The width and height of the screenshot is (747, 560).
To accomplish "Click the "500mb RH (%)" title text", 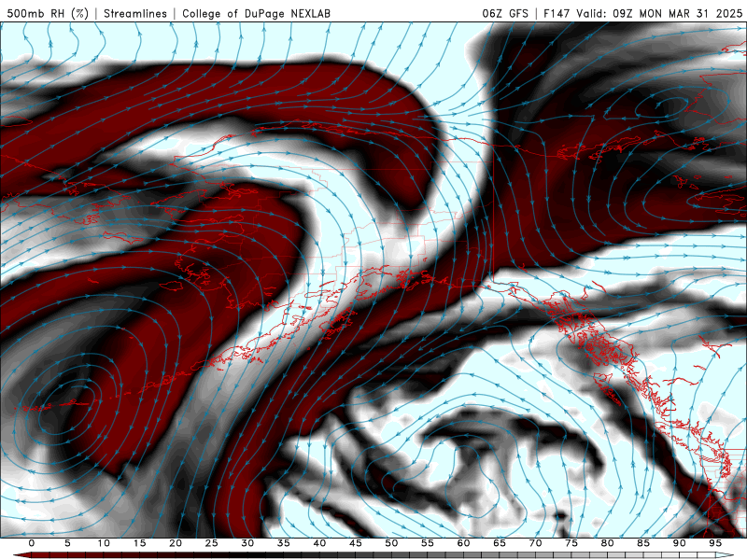I will [x=48, y=13].
